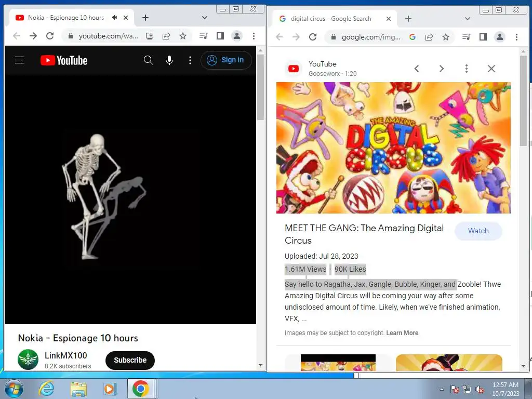
Task: Click the YouTube logo in left window
Action: [x=64, y=60]
